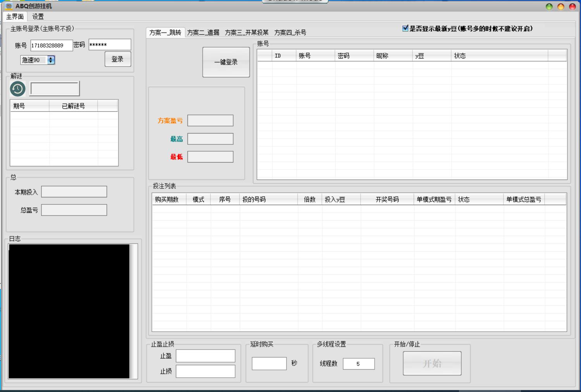The height and width of the screenshot is (392, 581).
Task: Click the 昵称 column header
Action: (x=393, y=56)
